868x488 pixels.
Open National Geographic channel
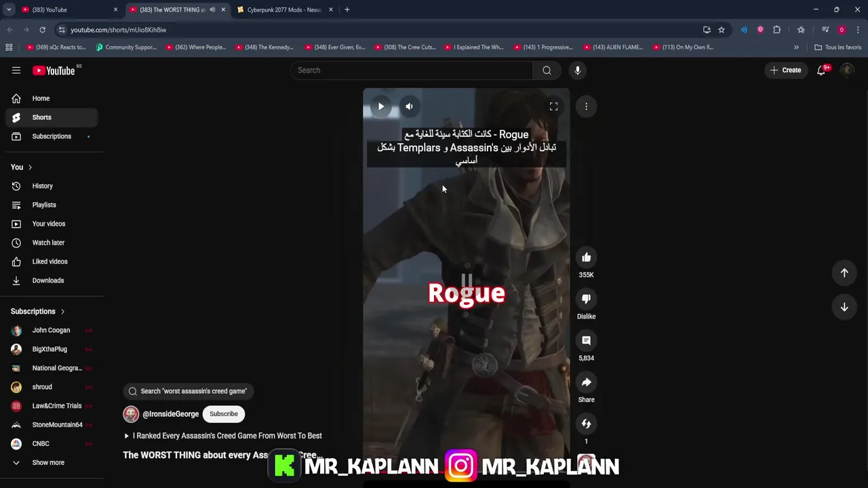[52, 368]
